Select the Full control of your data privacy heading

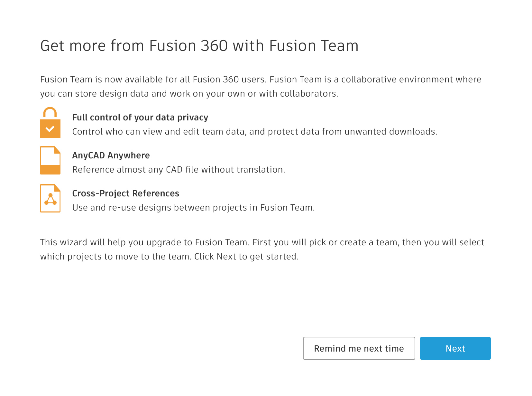pyautogui.click(x=140, y=117)
